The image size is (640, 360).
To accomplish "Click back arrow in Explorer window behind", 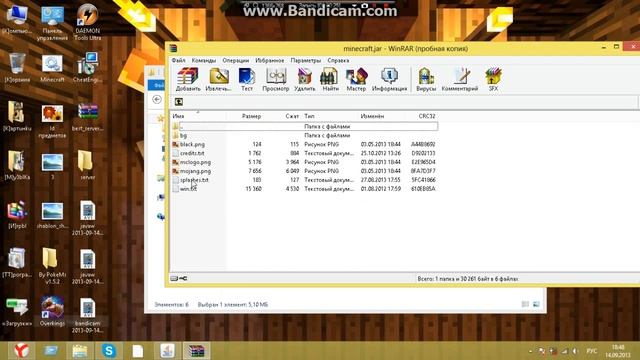I will coord(157,100).
